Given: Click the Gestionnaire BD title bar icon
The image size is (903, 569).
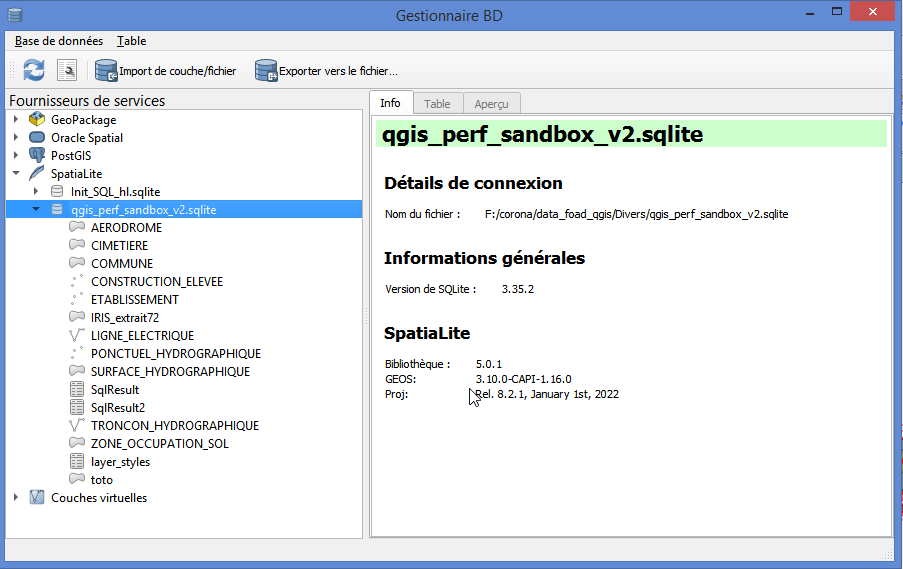Looking at the screenshot, I should (15, 15).
